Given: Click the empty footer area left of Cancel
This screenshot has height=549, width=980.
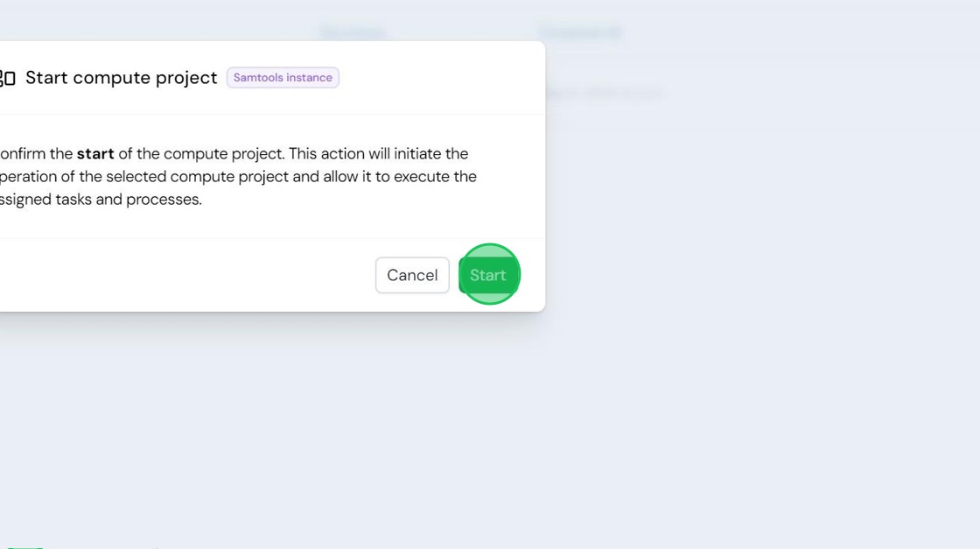Looking at the screenshot, I should pyautogui.click(x=187, y=275).
